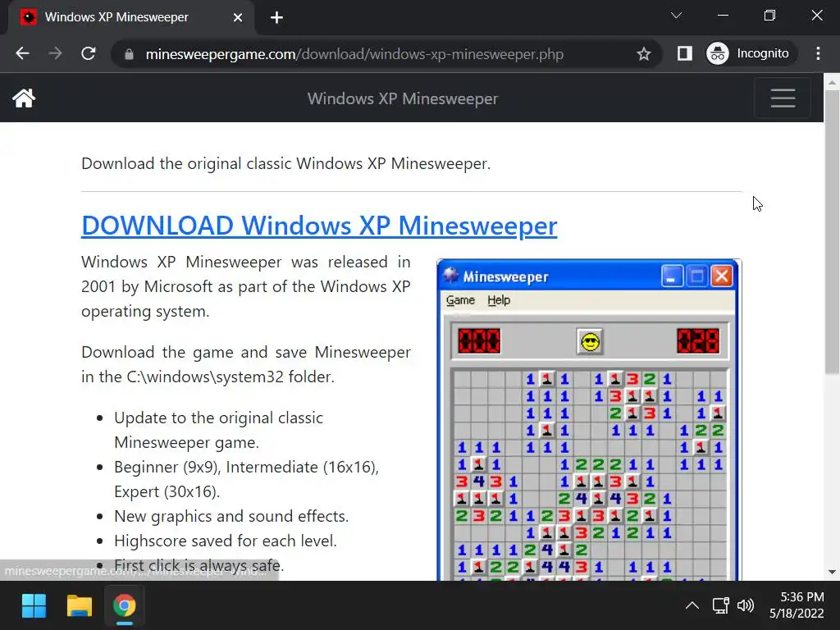Click the browser back arrow
This screenshot has height=630, width=840.
(22, 53)
